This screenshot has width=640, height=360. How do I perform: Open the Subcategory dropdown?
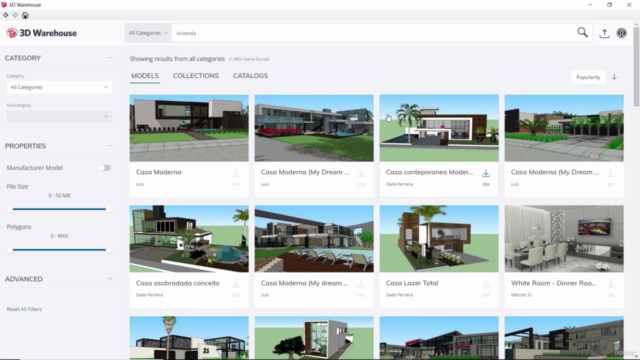(59, 116)
